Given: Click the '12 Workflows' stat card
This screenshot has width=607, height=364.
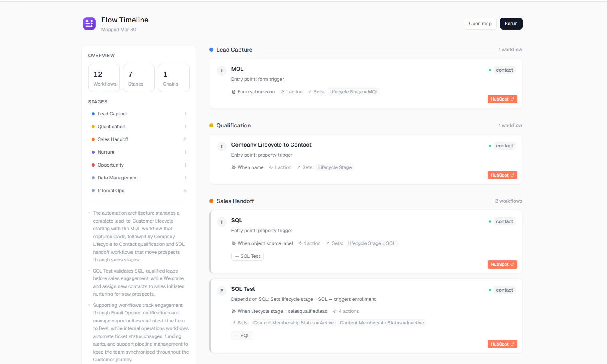Looking at the screenshot, I should click(x=104, y=78).
